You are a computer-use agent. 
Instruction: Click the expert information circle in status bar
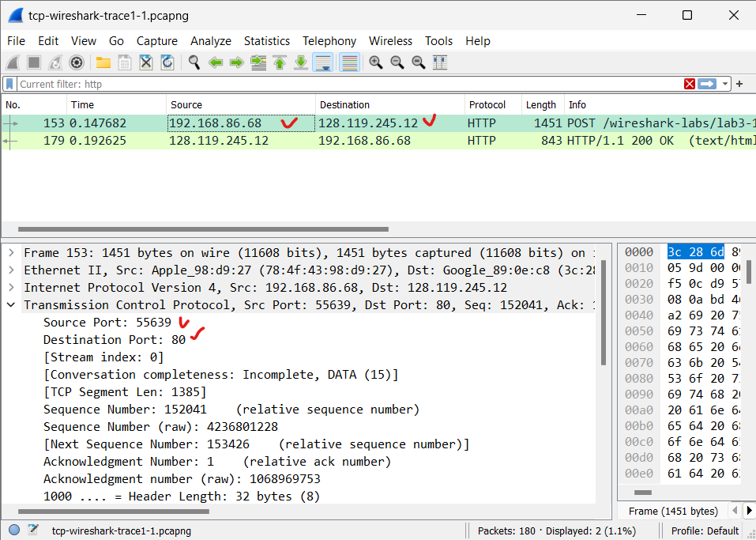[x=13, y=530]
